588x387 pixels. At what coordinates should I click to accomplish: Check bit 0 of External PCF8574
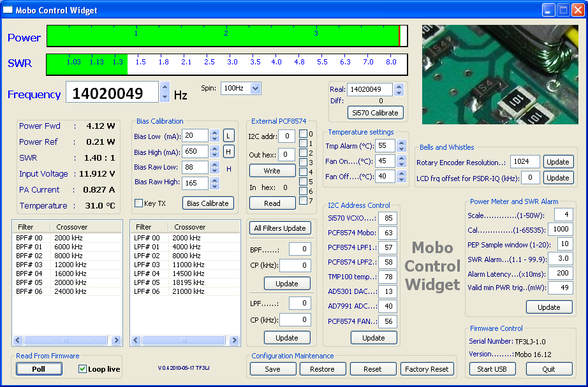pos(303,134)
